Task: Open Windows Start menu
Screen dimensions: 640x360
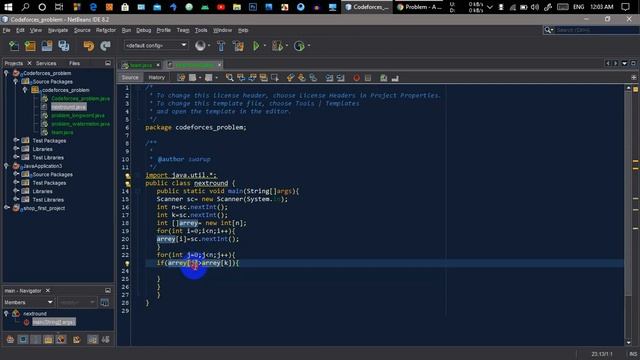Action: tap(8, 7)
